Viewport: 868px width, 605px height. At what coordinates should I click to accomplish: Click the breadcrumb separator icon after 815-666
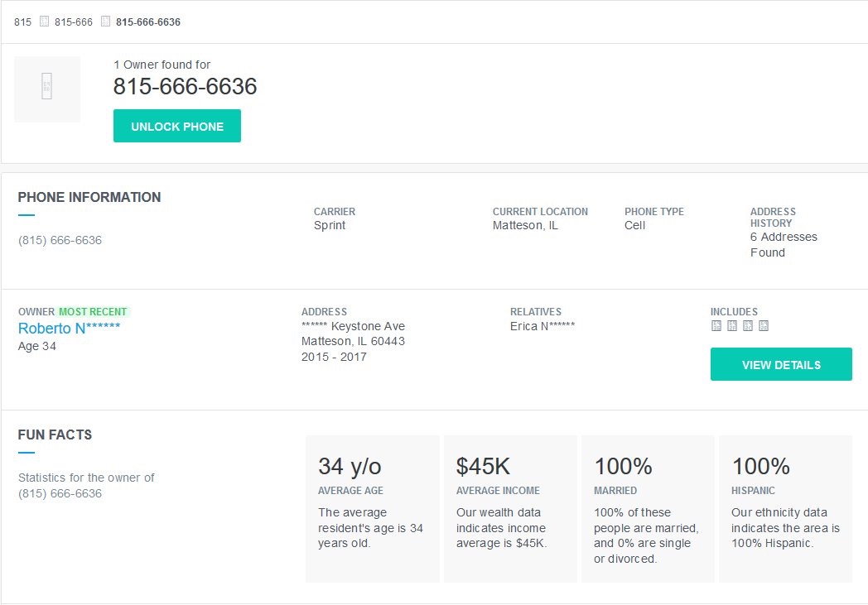click(x=106, y=22)
